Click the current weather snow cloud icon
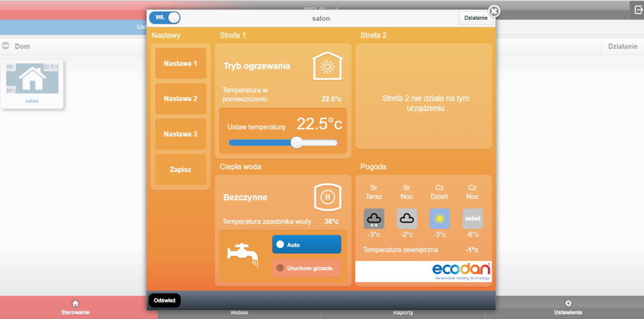644x319 pixels. 374,219
